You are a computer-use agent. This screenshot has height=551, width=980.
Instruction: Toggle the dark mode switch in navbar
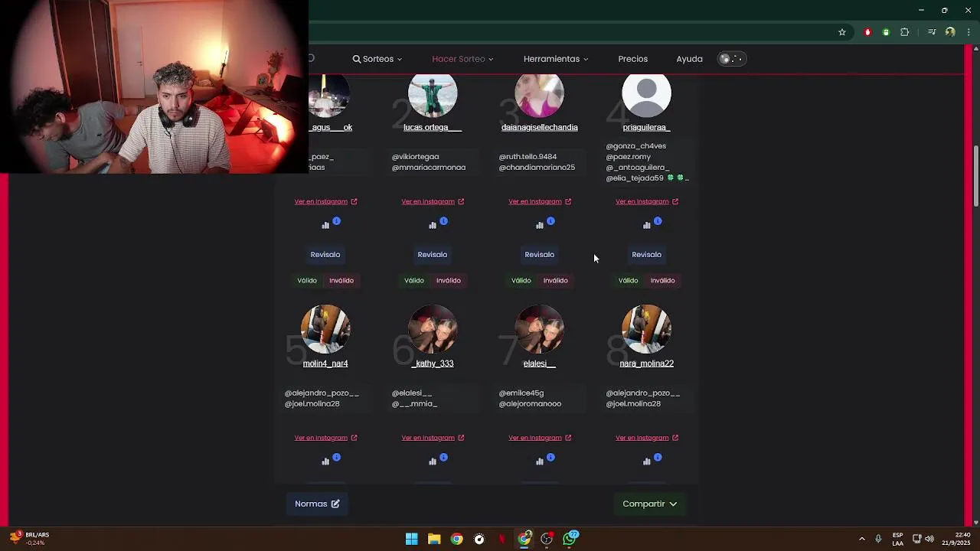point(732,59)
